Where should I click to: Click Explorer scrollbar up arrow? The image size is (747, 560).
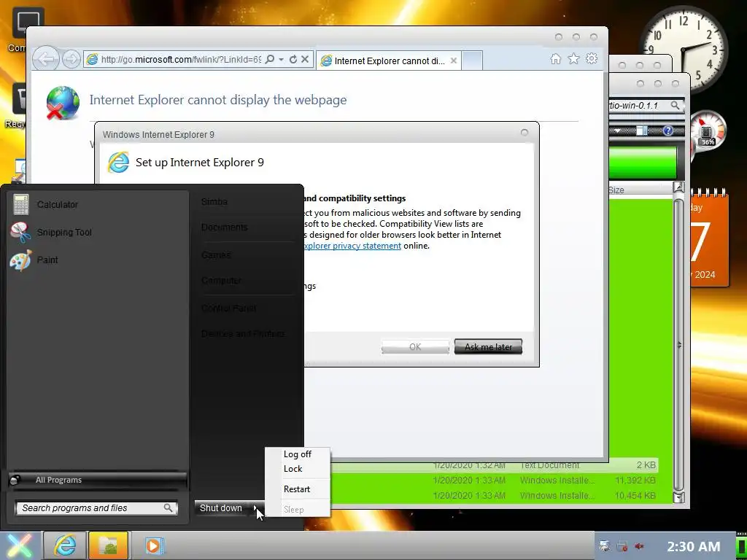(x=678, y=187)
